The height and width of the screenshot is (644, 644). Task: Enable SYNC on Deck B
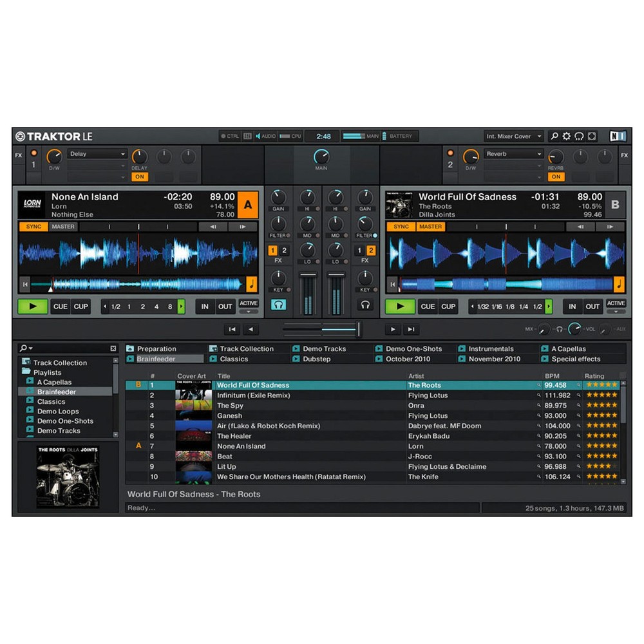click(x=401, y=226)
